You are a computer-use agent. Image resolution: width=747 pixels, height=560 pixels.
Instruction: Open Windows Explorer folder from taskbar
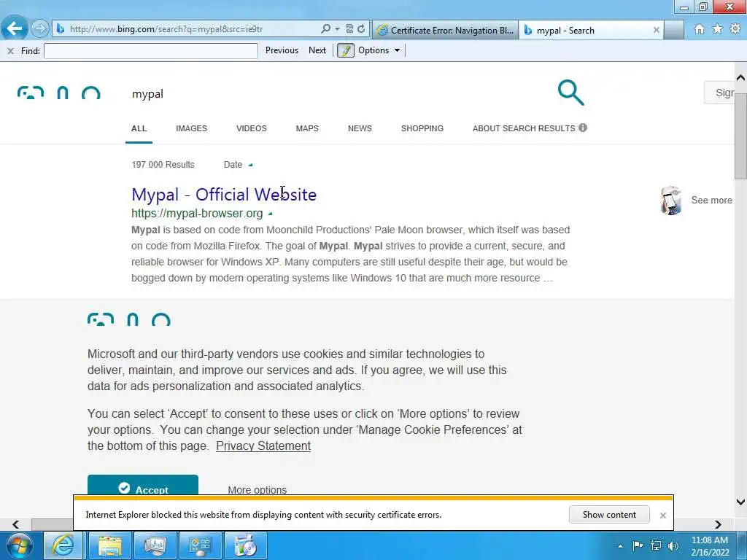(x=110, y=545)
